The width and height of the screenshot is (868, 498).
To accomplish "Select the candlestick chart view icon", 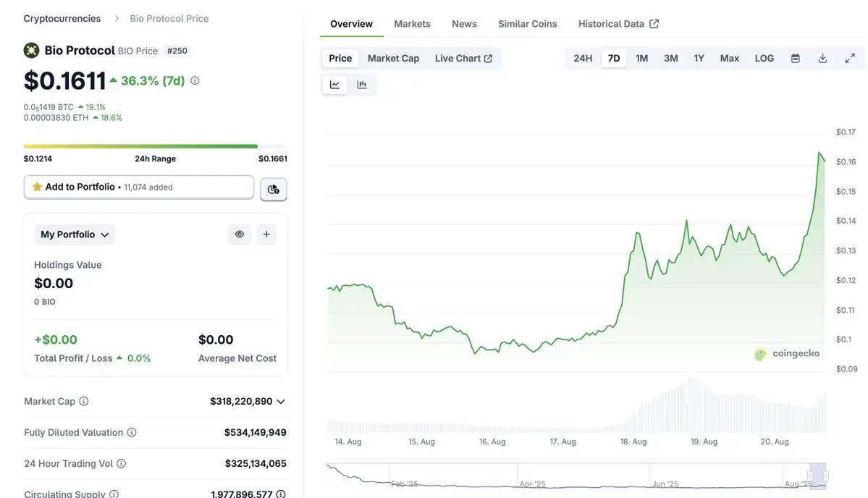I will (x=362, y=85).
